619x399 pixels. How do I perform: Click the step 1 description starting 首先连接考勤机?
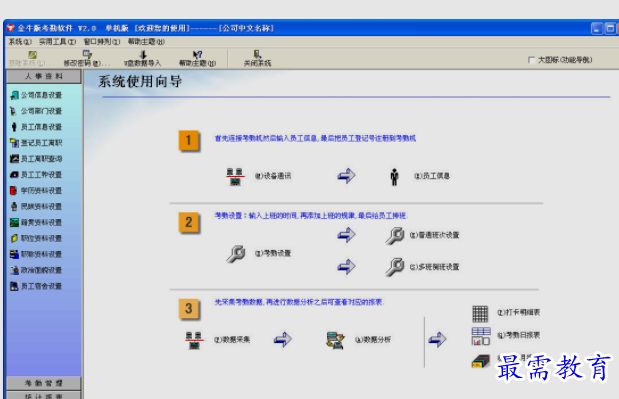click(315, 138)
